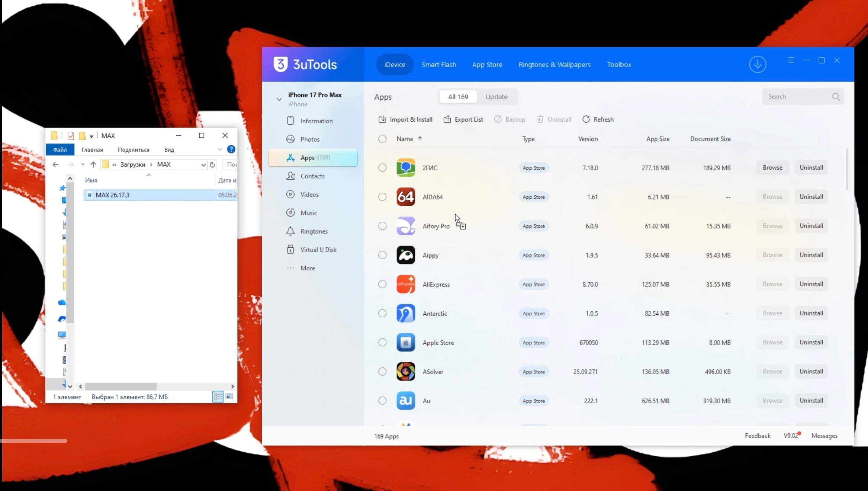Click the Refresh icon in apps toolbar
This screenshot has width=868, height=491.
(586, 119)
